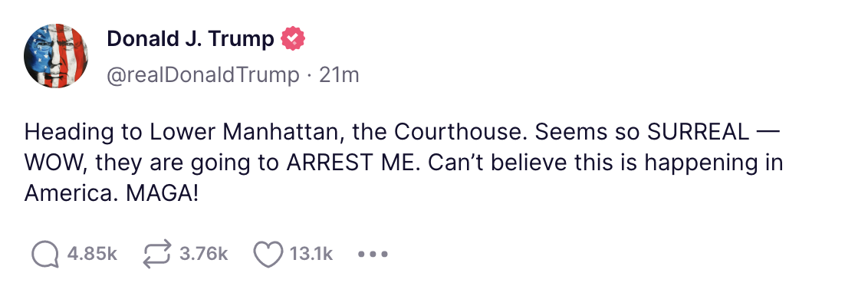Like the post with heart icon

(268, 255)
